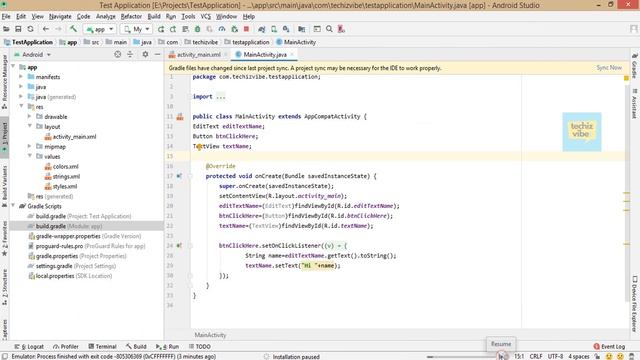Image resolution: width=640 pixels, height=360 pixels.
Task: Toggle the Resource Manager side panel
Action: (x=4, y=81)
